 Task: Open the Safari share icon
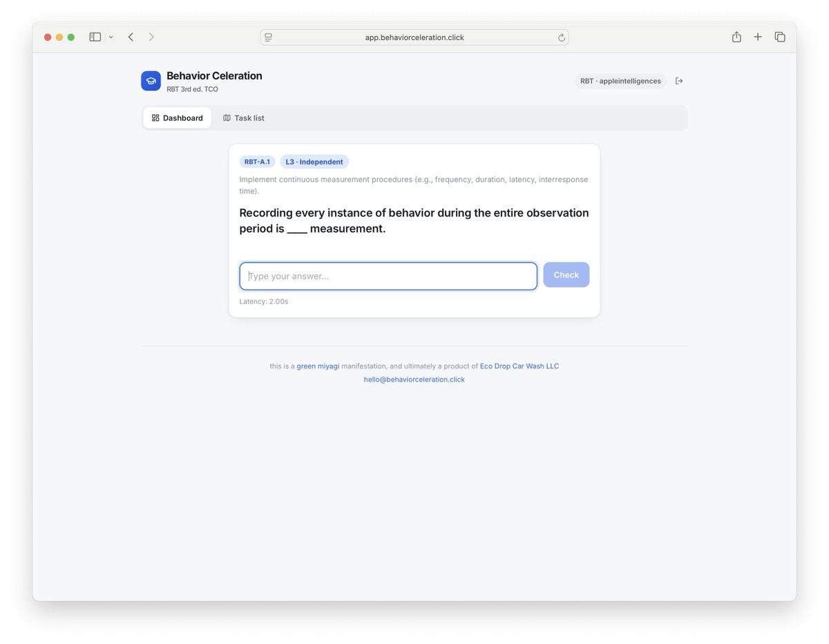[736, 37]
